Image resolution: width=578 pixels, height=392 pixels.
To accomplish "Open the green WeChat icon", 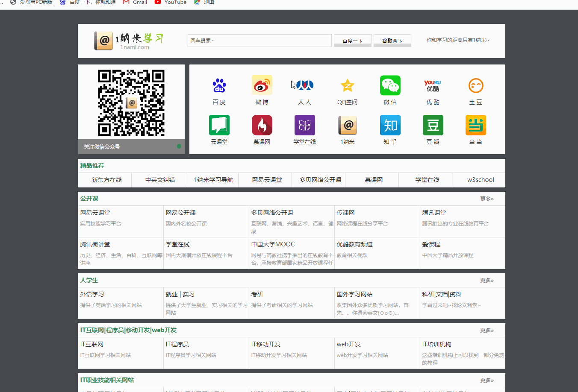I will pyautogui.click(x=390, y=86).
